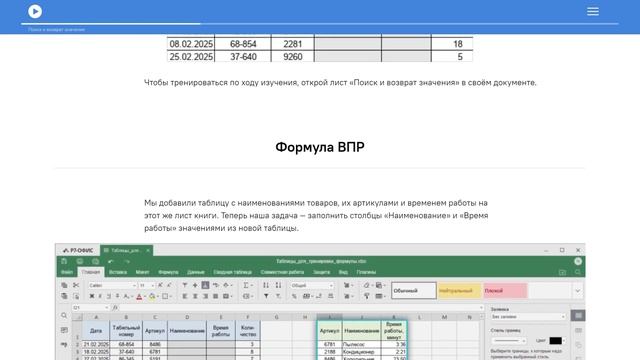Screen dimensions: 640x360
Task: Click the red font color button
Action: point(139,296)
